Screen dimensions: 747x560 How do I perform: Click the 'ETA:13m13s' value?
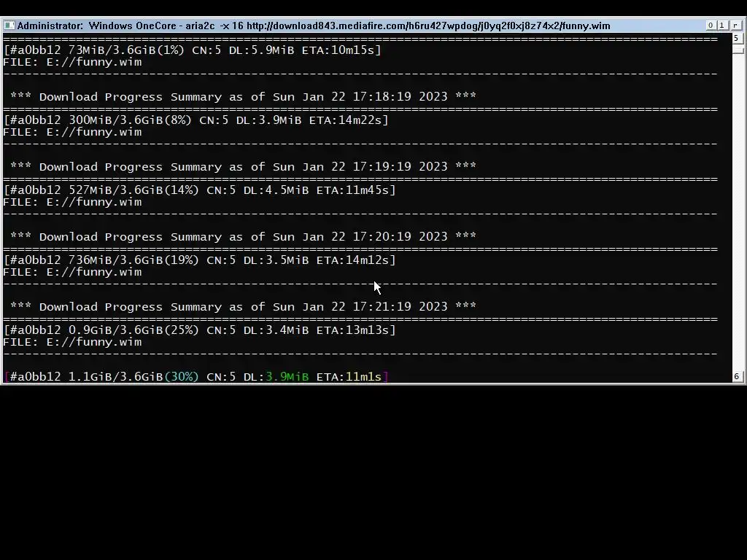click(353, 330)
